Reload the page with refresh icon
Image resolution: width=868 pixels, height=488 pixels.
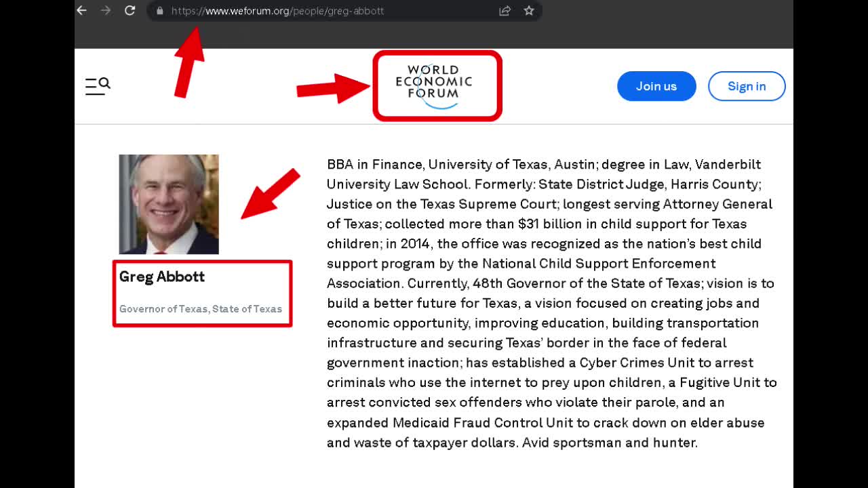click(130, 11)
